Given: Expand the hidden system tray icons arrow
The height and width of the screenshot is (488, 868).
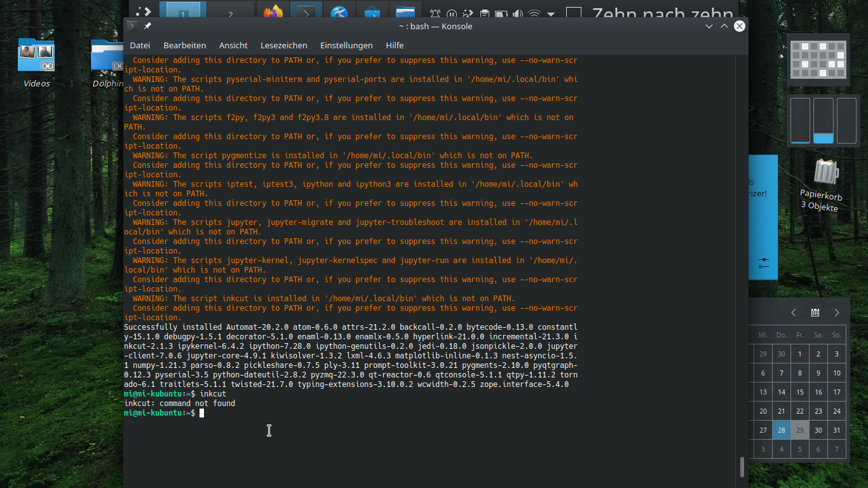Looking at the screenshot, I should (x=551, y=14).
